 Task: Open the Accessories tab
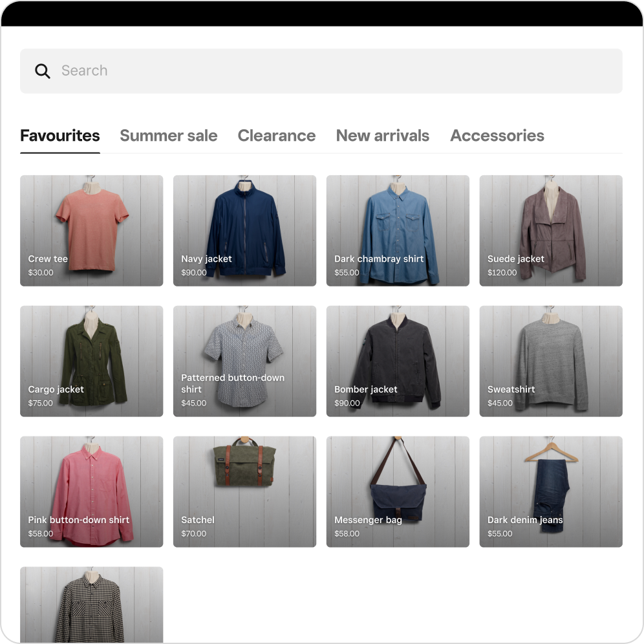[497, 136]
